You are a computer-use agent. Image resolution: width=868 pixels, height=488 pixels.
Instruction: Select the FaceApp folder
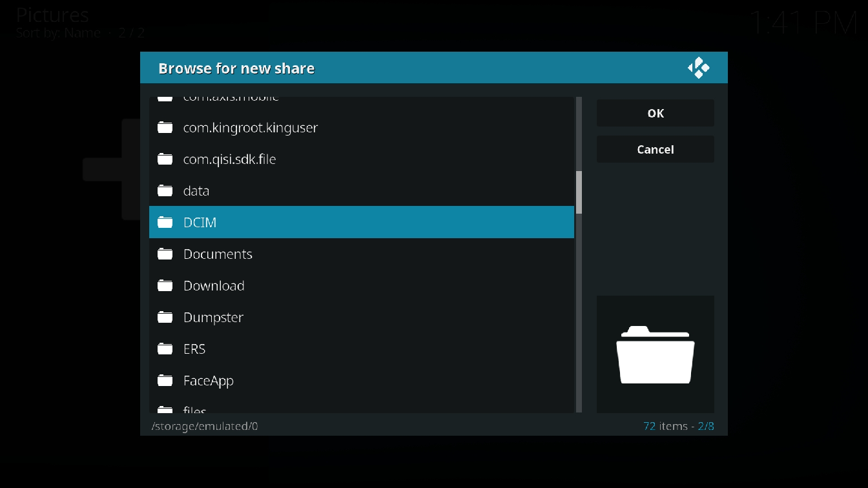click(x=362, y=380)
